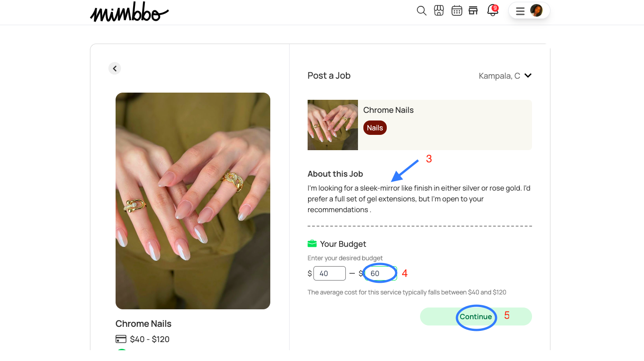This screenshot has width=644, height=361.
Task: Open the search magnifier icon
Action: 421,11
